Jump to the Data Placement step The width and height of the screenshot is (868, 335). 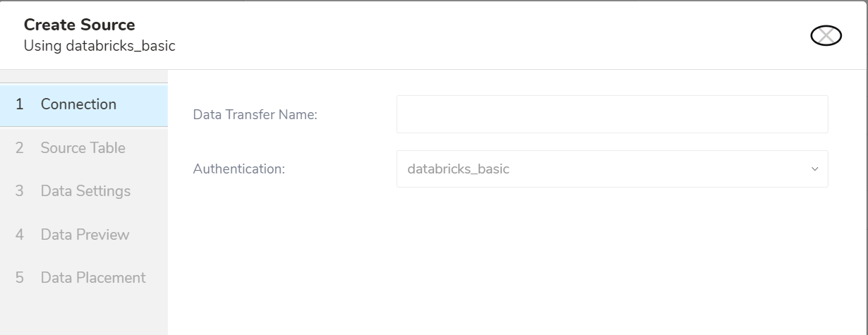93,278
